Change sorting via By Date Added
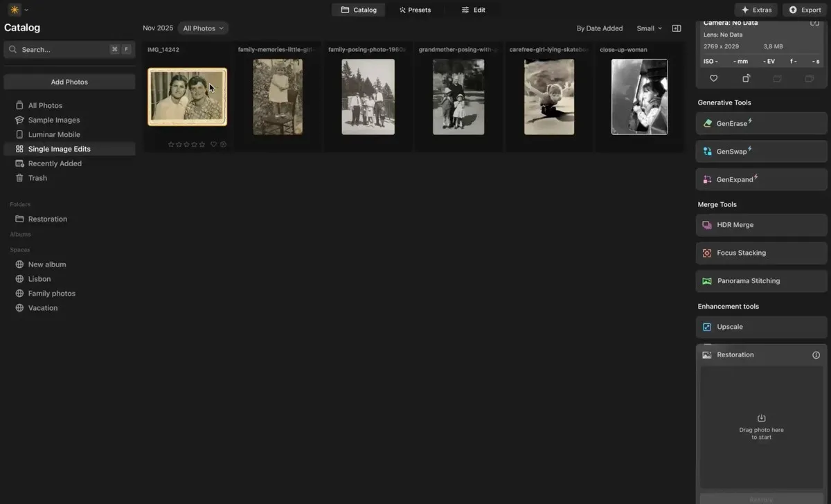Screen dimensions: 831x504 coord(600,28)
